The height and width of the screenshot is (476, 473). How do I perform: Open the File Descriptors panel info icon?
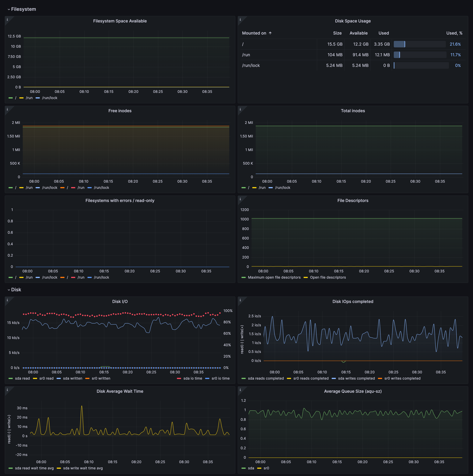pyautogui.click(x=240, y=199)
